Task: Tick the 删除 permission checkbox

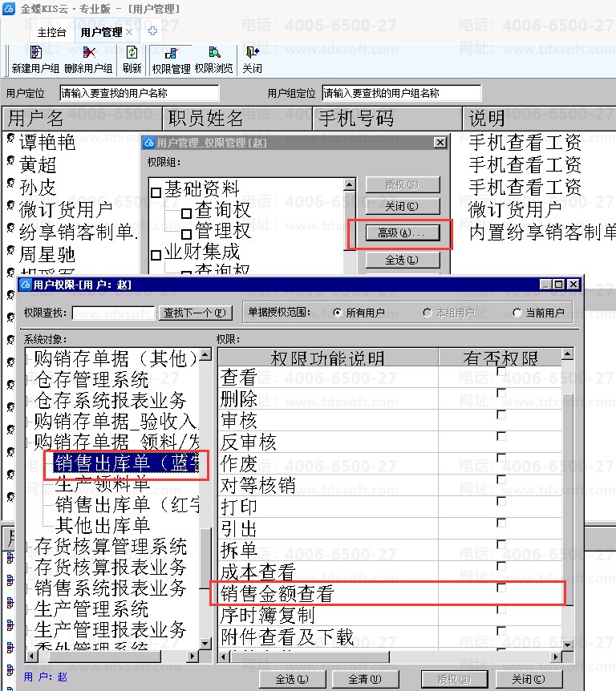Action: 501,393
